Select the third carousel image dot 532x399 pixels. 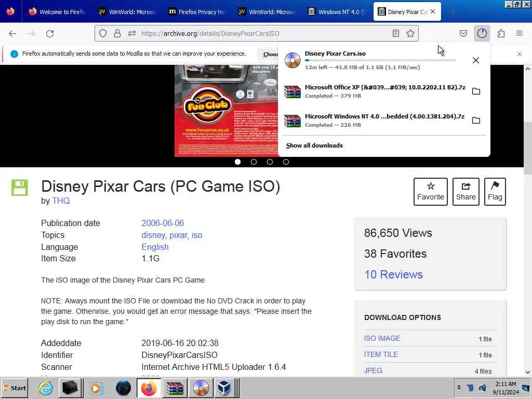(270, 162)
